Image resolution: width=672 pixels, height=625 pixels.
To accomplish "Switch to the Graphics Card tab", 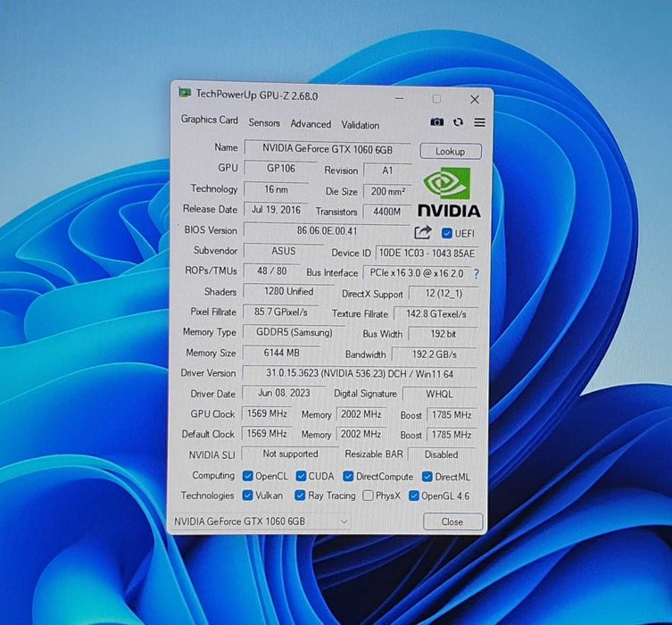I will 209,119.
